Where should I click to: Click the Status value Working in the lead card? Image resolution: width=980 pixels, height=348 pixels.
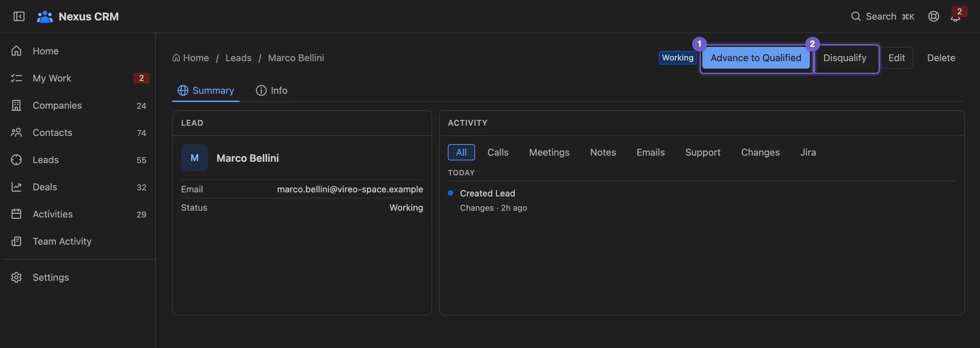(x=406, y=208)
